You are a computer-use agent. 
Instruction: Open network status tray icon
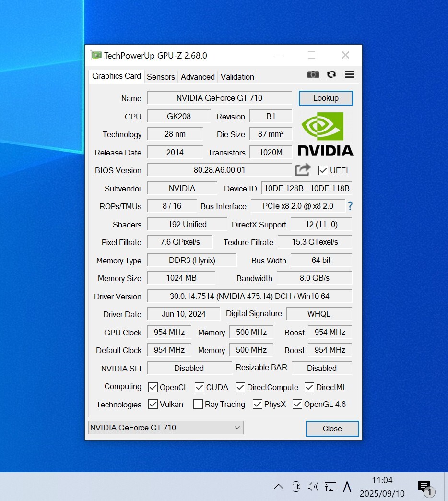point(330,486)
